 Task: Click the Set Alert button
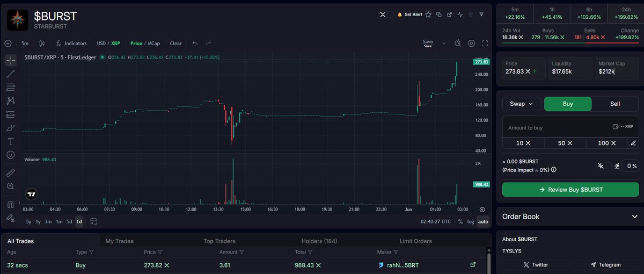(409, 15)
